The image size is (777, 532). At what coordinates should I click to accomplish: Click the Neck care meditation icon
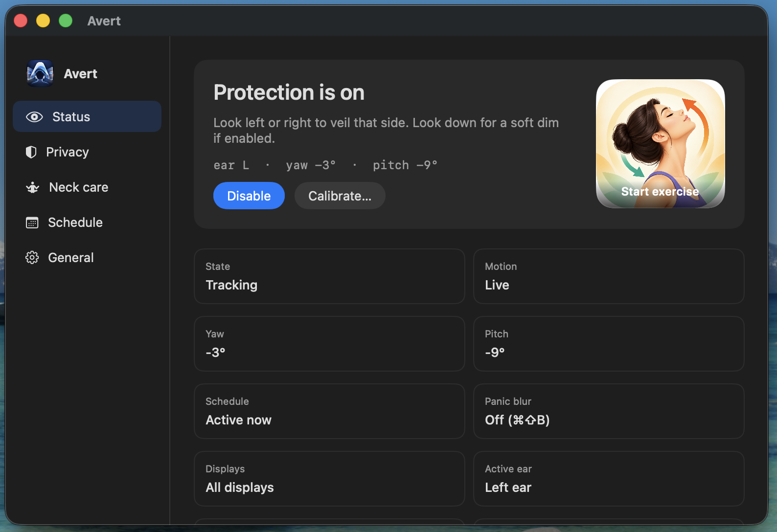click(33, 187)
